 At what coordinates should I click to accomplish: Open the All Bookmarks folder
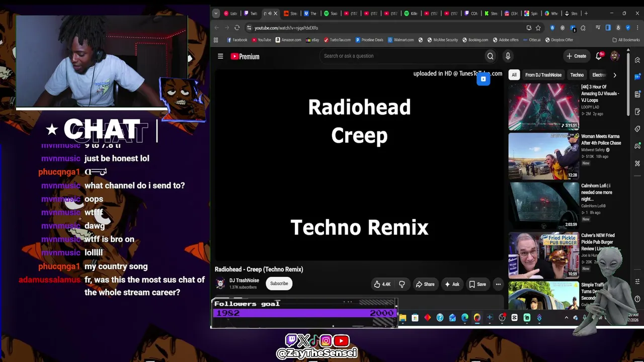(x=626, y=40)
